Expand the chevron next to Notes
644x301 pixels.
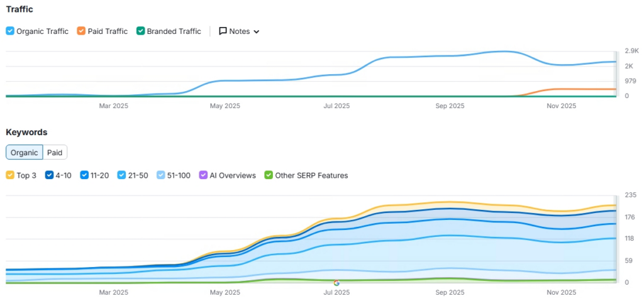pos(257,31)
